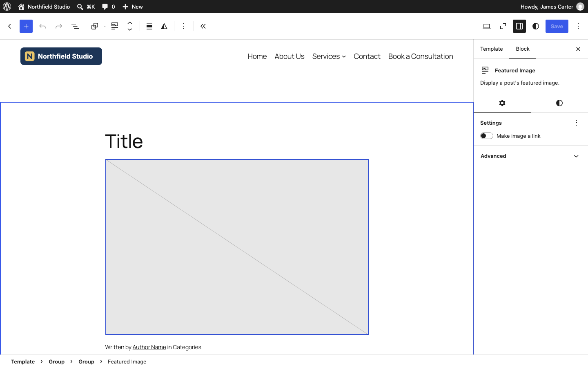The width and height of the screenshot is (588, 368).
Task: Save the template changes
Action: tap(557, 26)
